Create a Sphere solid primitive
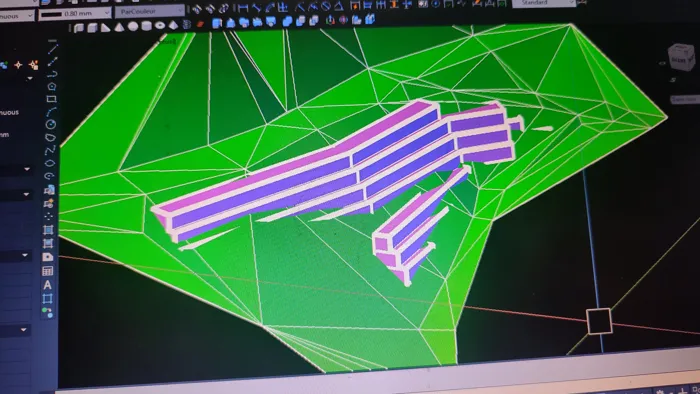The image size is (700, 394). tap(133, 26)
